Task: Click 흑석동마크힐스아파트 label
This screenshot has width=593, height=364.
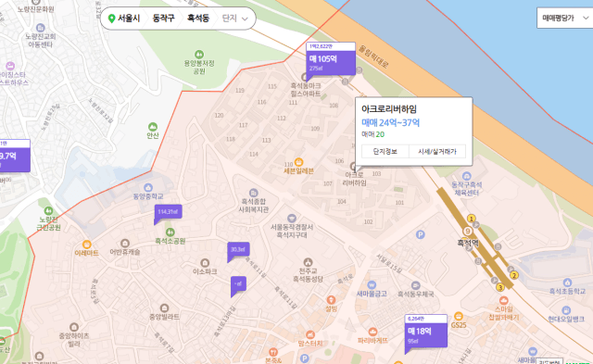Action: [306, 90]
